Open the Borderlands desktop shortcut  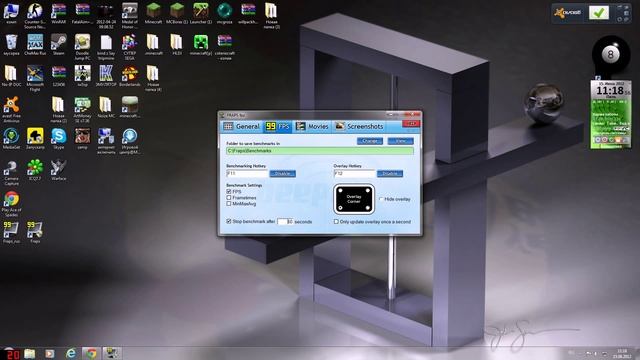click(129, 76)
